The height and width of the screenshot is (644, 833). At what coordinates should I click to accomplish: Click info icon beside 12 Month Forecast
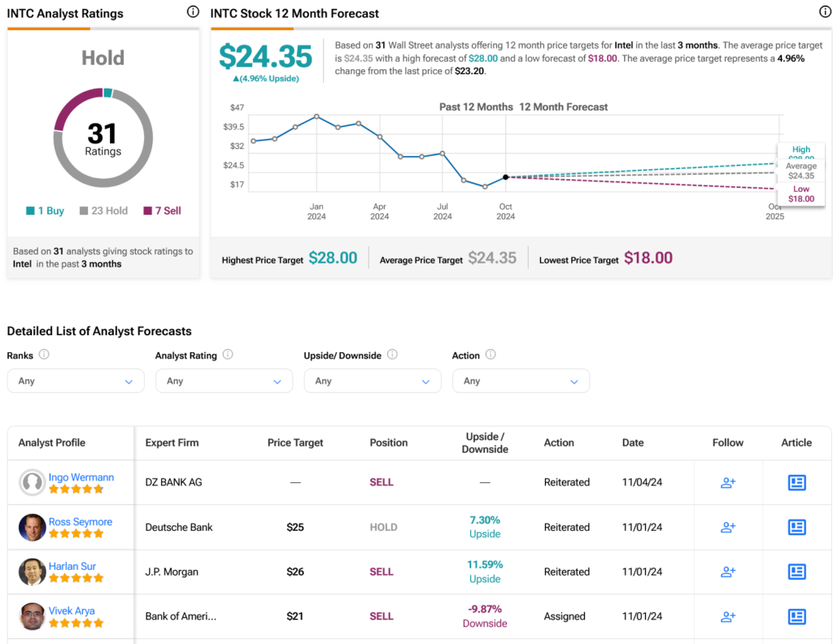pos(825,12)
